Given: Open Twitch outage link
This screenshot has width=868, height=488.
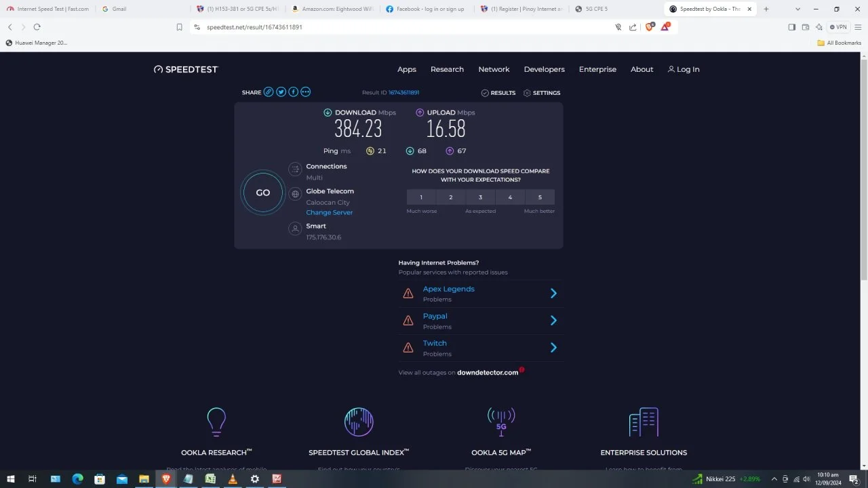Looking at the screenshot, I should click(435, 343).
